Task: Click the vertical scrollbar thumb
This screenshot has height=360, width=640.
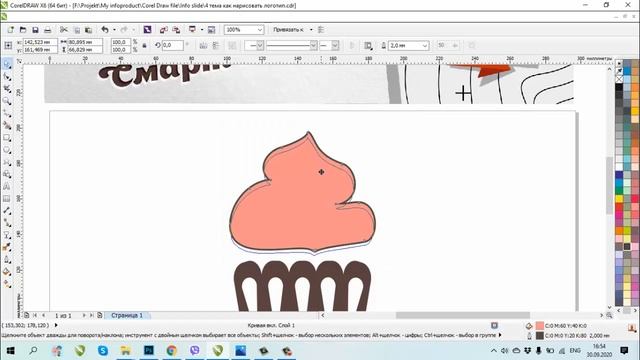Action: coord(610,185)
